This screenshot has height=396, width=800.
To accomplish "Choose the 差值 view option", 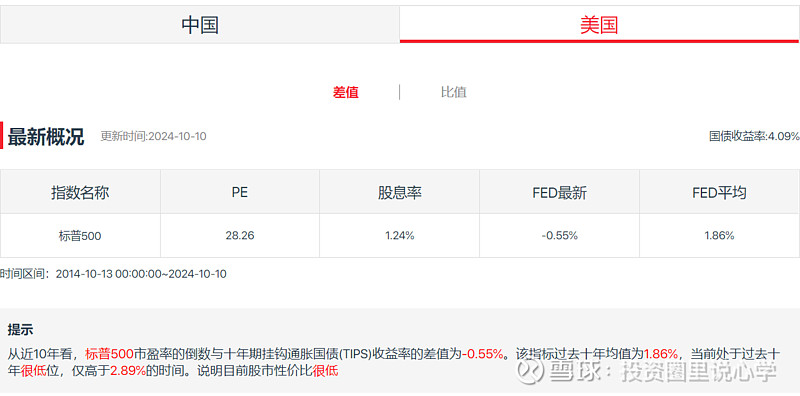I will pyautogui.click(x=345, y=92).
